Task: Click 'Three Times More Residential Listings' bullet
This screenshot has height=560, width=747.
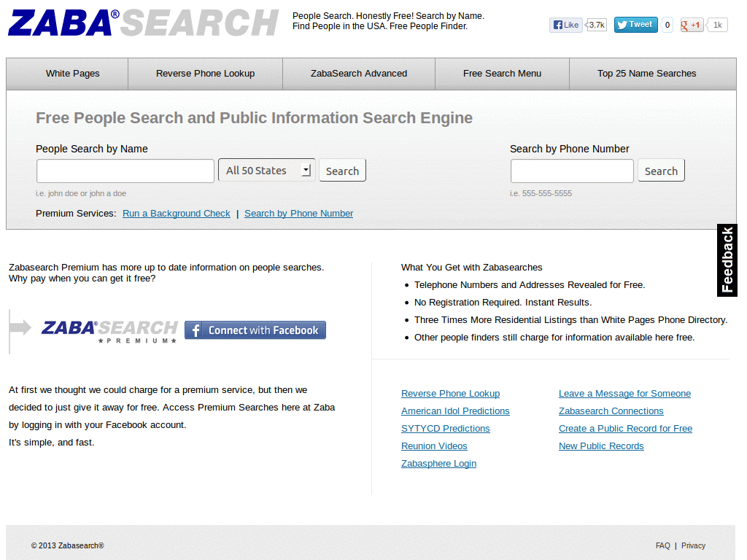Action: [x=570, y=320]
